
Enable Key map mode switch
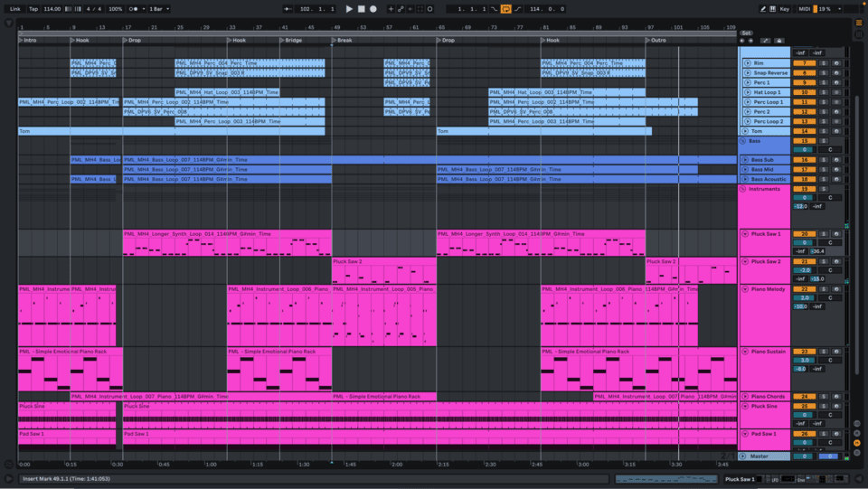click(784, 9)
